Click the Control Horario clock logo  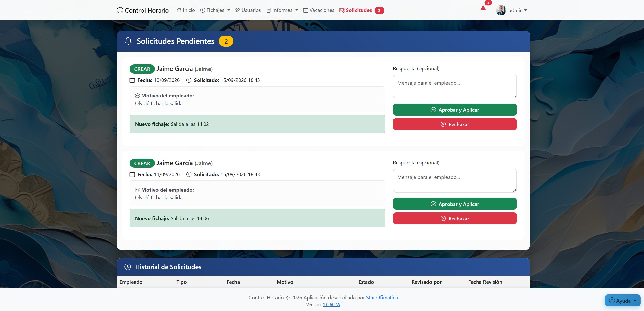click(x=120, y=10)
